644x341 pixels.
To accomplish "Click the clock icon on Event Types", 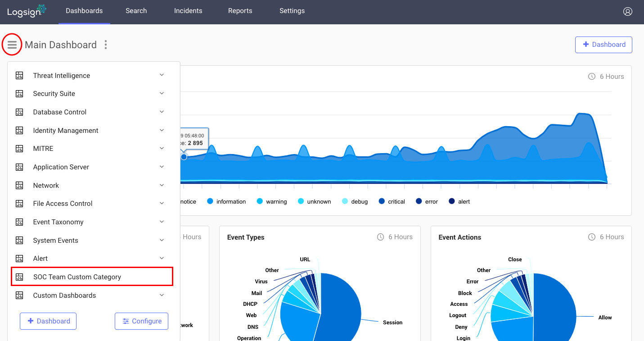I will point(380,237).
